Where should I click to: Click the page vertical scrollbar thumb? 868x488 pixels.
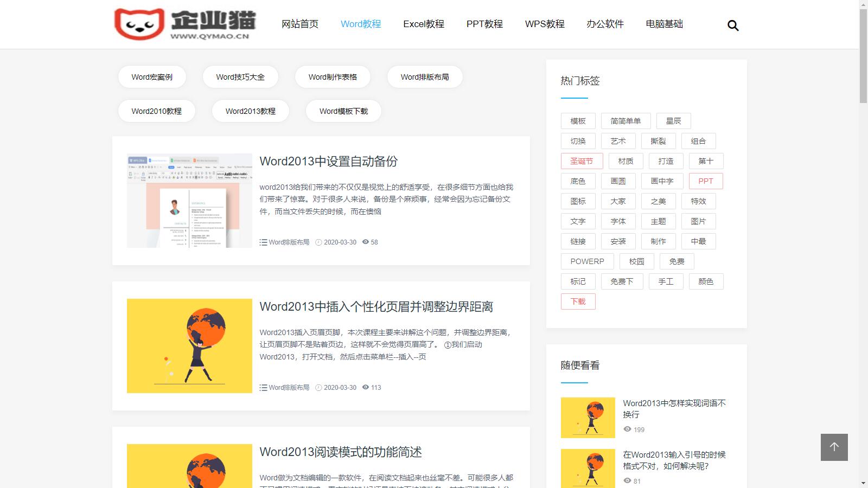(x=863, y=54)
